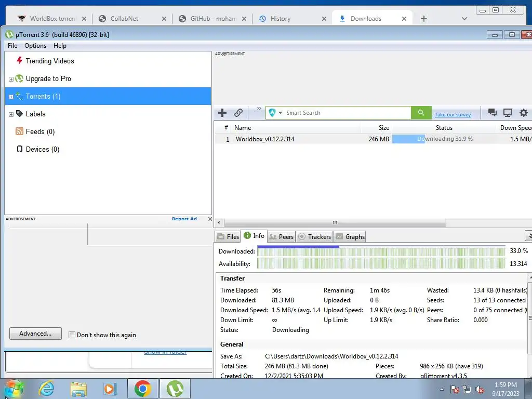Click the Torrents arrows icon in sidebar

(x=20, y=96)
